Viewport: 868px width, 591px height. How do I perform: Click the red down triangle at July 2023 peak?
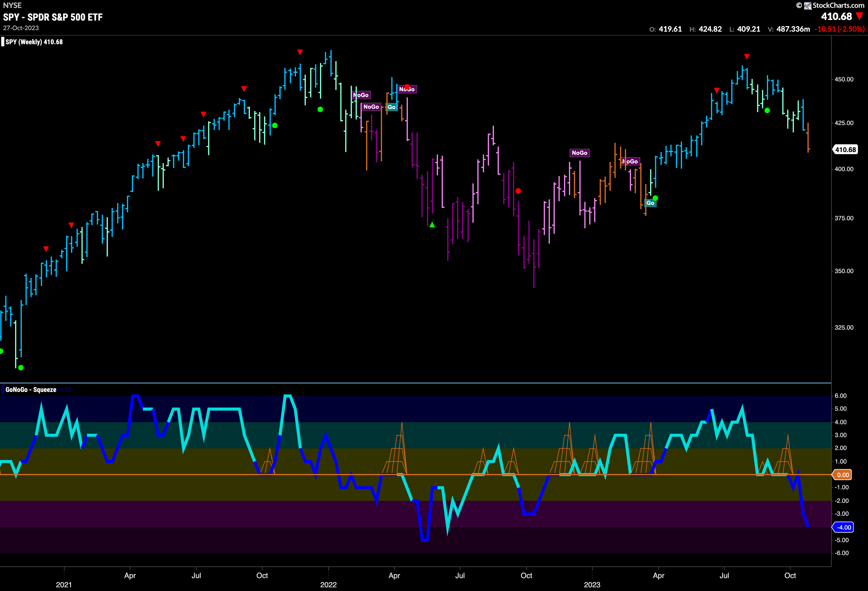click(747, 57)
